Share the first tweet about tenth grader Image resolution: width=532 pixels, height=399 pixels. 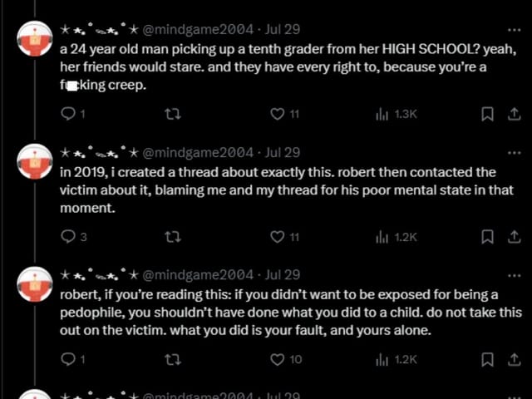tap(514, 115)
